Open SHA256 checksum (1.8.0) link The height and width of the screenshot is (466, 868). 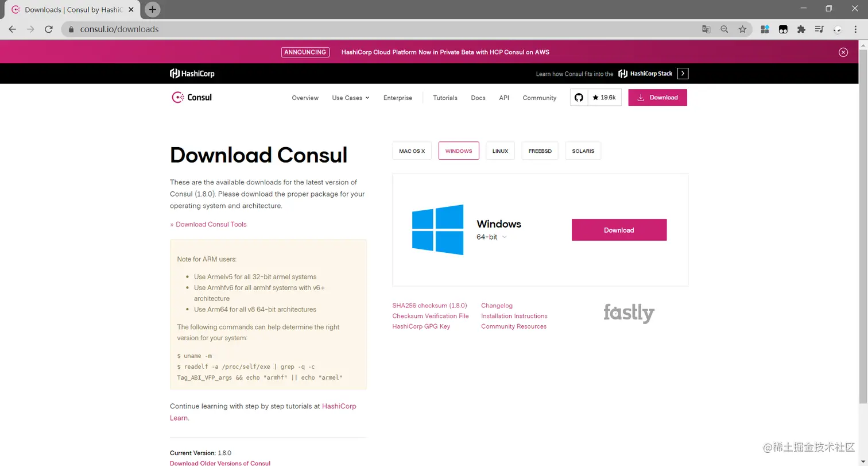point(429,306)
